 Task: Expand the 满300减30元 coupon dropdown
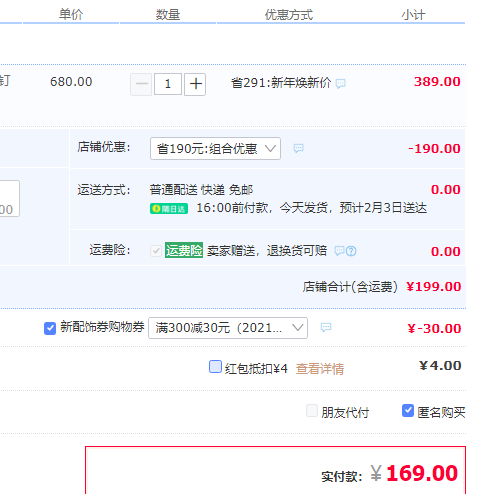(x=228, y=328)
